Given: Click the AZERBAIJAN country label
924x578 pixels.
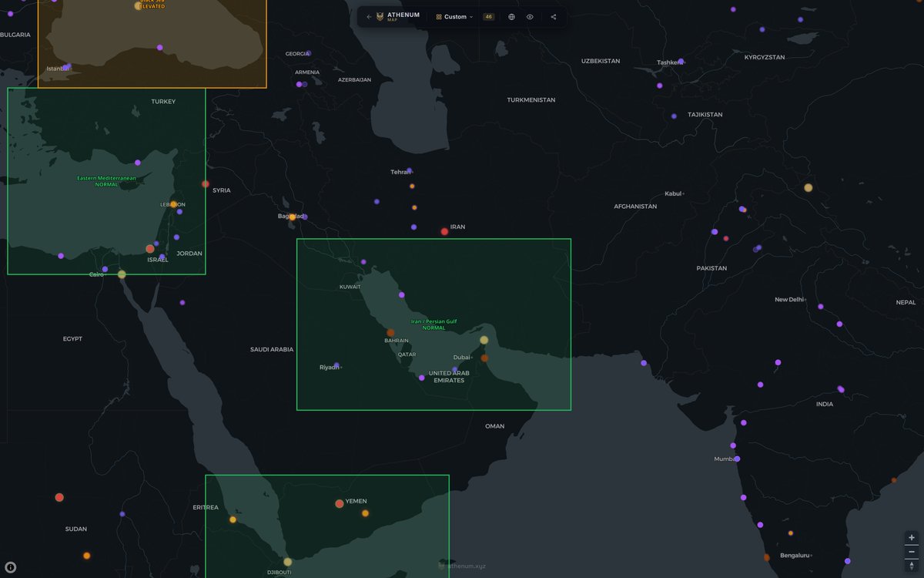Looking at the screenshot, I should tap(354, 79).
